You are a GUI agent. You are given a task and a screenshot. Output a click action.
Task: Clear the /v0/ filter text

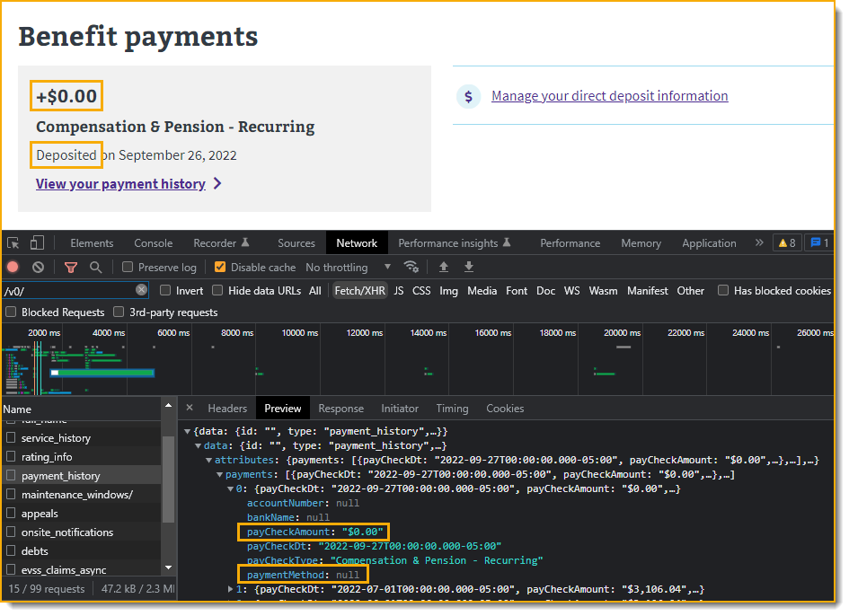coord(141,290)
